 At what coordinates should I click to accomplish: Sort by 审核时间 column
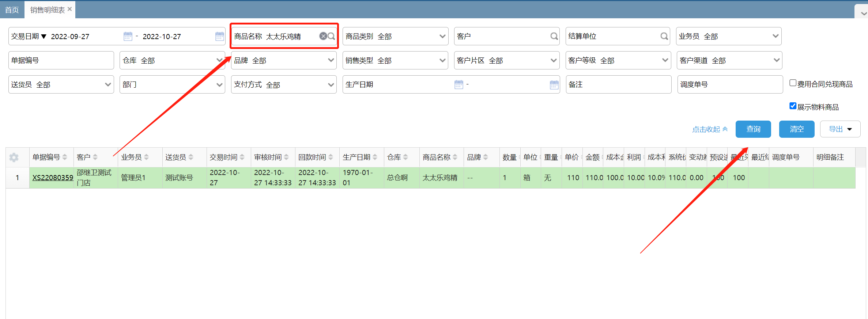286,157
